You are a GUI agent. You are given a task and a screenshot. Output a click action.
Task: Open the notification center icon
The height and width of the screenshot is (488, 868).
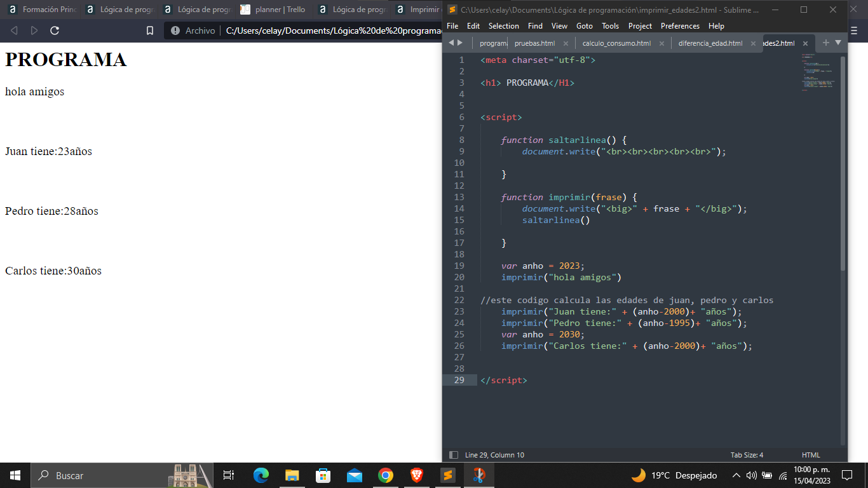846,475
